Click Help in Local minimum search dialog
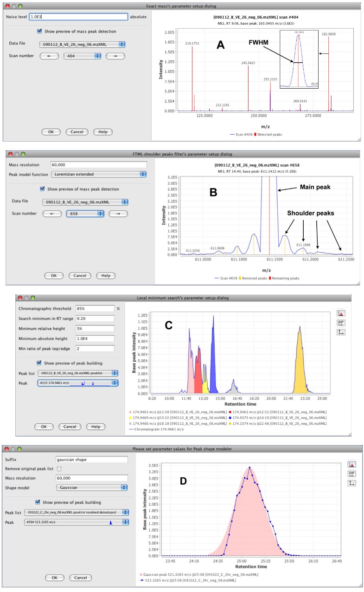This screenshot has width=364, height=592. (x=96, y=427)
